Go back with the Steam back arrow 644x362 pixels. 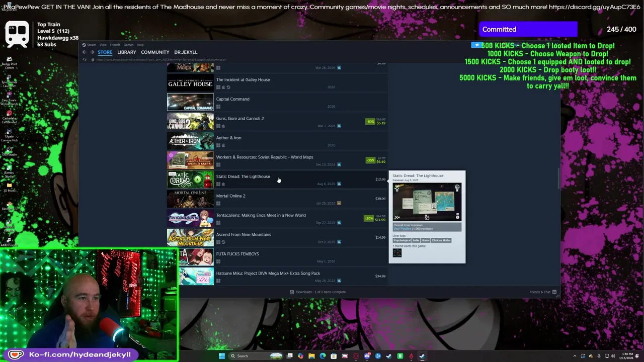click(84, 52)
